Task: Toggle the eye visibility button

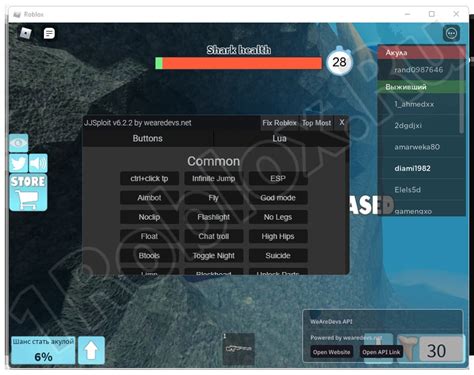Action: click(x=18, y=143)
